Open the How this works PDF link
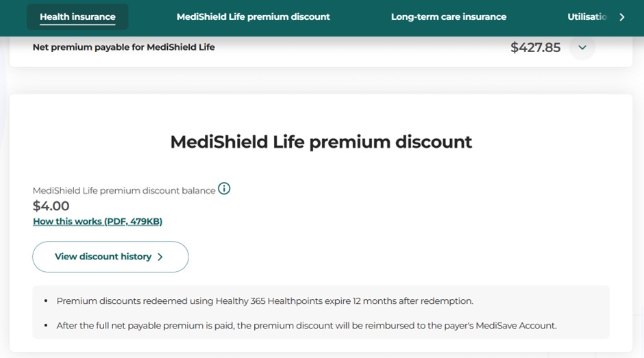The width and height of the screenshot is (644, 358). click(97, 221)
